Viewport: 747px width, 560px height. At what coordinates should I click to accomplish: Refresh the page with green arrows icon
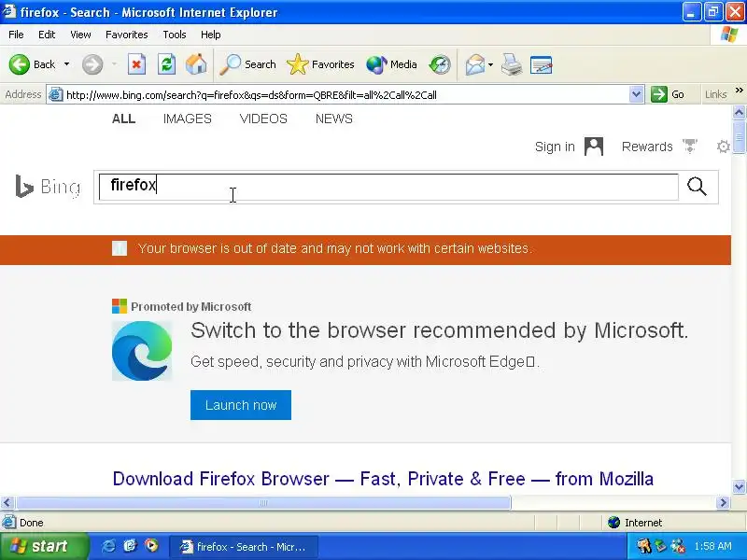tap(167, 64)
